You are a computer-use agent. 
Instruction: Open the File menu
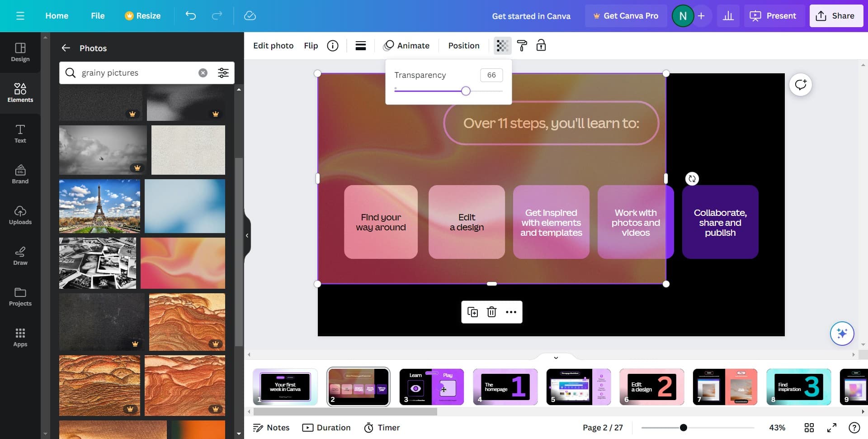pyautogui.click(x=98, y=16)
